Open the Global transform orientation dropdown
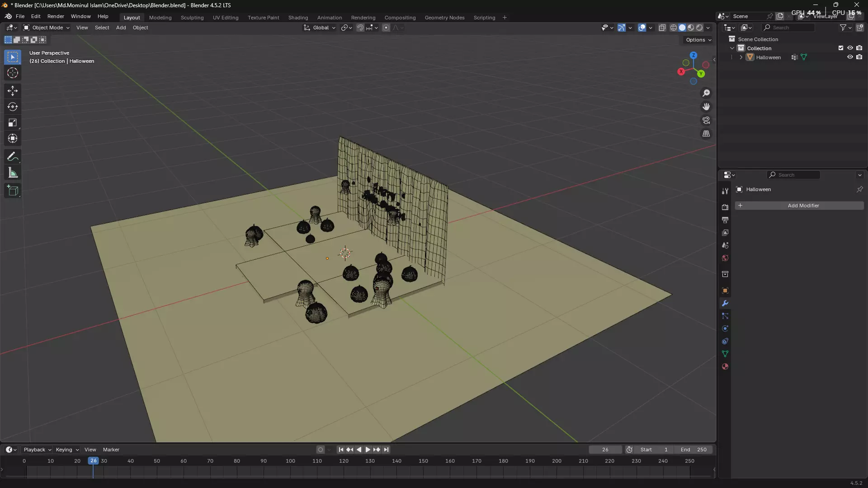Image resolution: width=868 pixels, height=488 pixels. pos(320,28)
